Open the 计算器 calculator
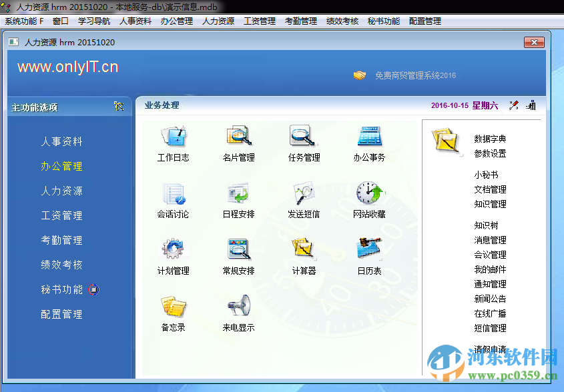Screen dimensions: 564x392 [x=302, y=253]
